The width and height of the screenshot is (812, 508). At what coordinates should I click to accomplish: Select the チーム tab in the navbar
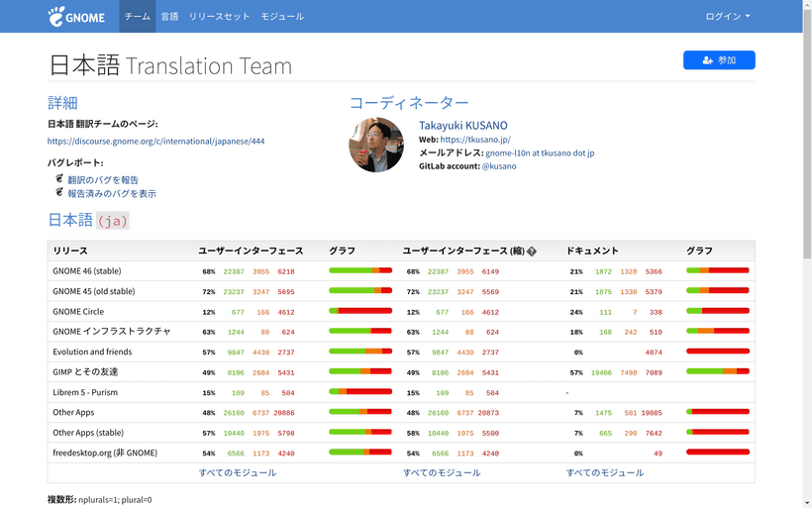coord(138,17)
